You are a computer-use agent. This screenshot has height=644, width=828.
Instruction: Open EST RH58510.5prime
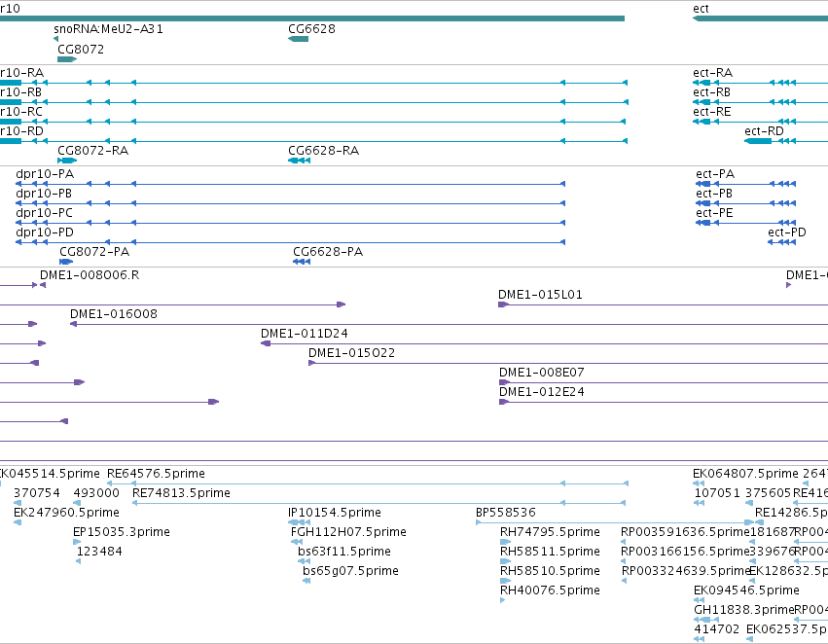tap(550, 572)
